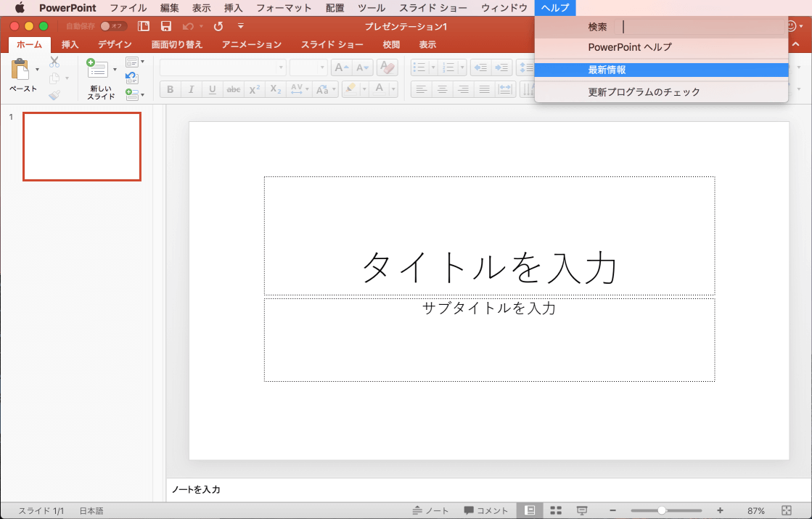Increase indent level icon
The height and width of the screenshot is (519, 812).
[x=501, y=68]
